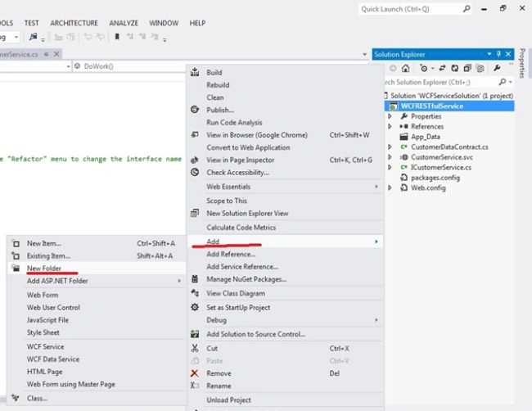Toggle the pin on the CustomerService.cs tab

click(x=47, y=54)
